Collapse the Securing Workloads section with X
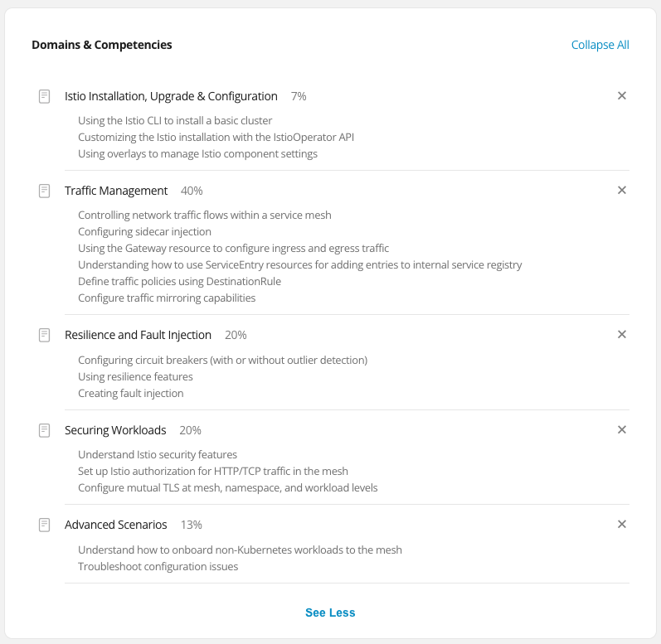Image resolution: width=661 pixels, height=644 pixels. tap(622, 429)
